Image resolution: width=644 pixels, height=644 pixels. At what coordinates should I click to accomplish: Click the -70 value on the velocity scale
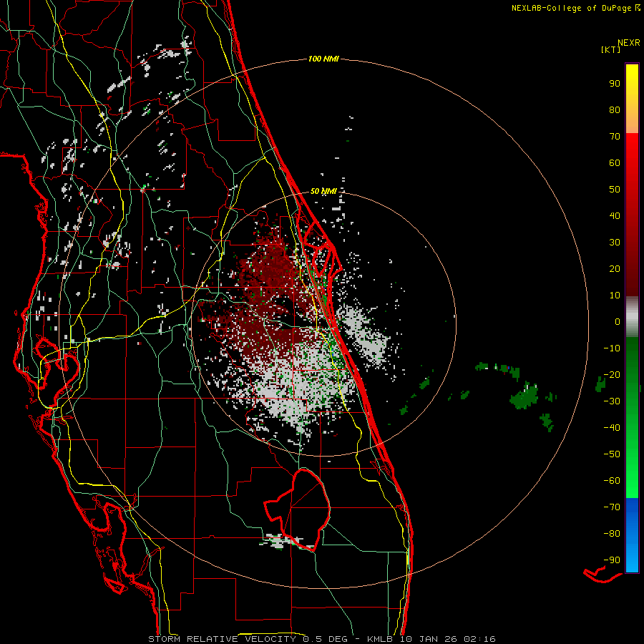point(612,507)
